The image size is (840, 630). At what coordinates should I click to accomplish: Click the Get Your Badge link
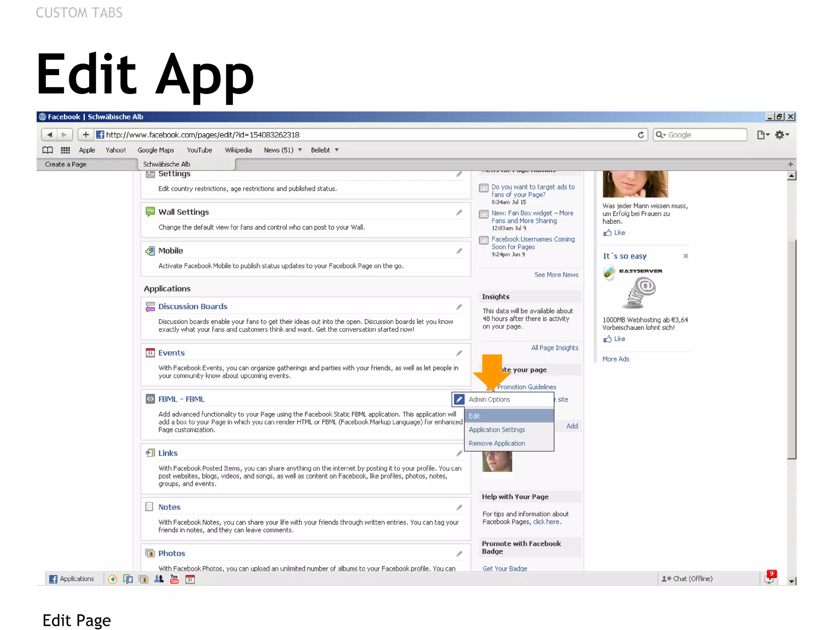pos(505,568)
